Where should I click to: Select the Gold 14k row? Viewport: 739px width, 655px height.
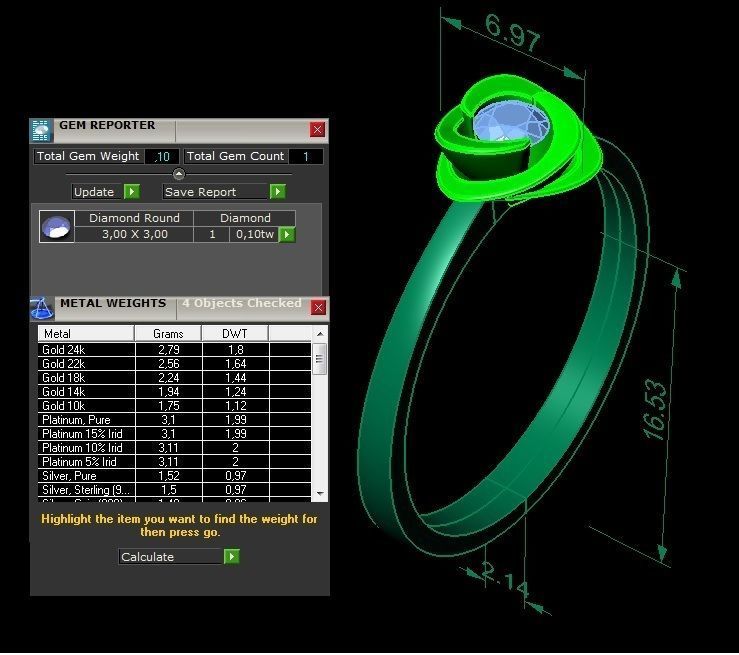174,392
